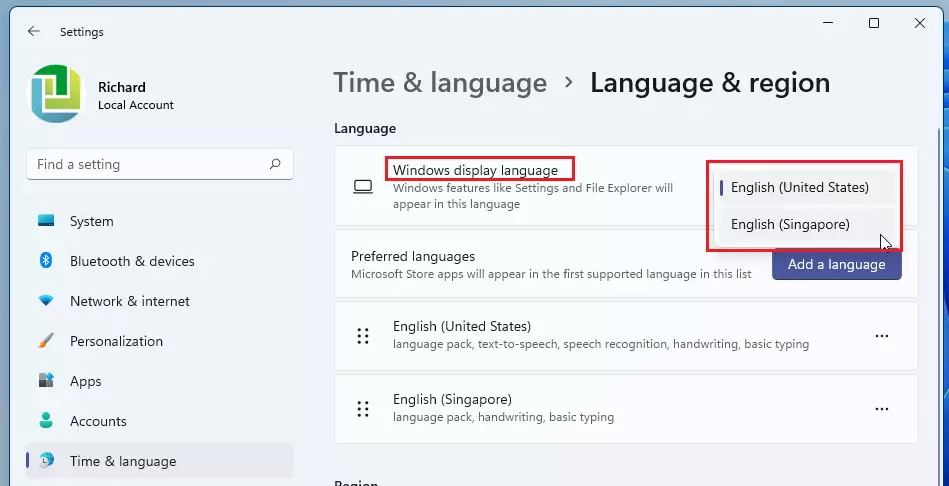Viewport: 949px width, 486px height.
Task: Click the Windows display language label
Action: (475, 170)
